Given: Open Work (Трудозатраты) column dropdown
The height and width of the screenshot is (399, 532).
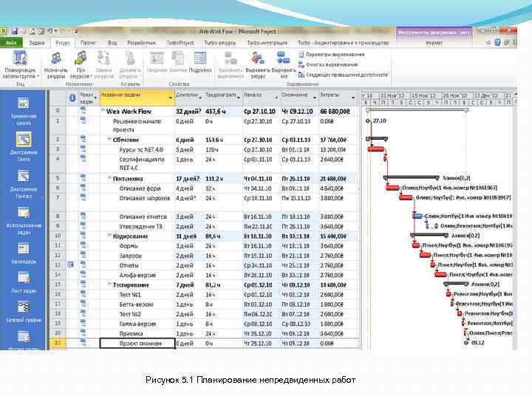Looking at the screenshot, I should (239, 98).
